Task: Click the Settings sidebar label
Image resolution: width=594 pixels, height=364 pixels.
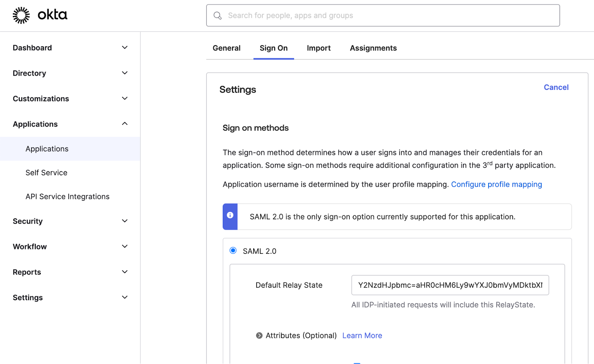Action: tap(28, 298)
